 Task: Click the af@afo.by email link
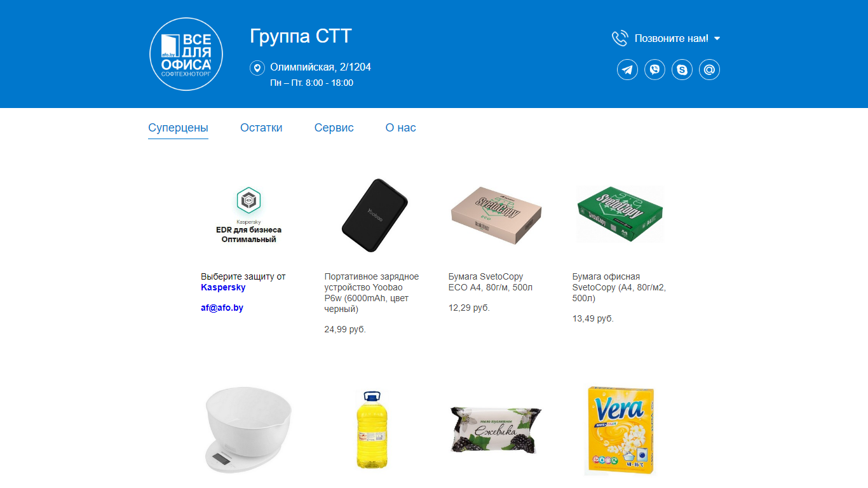[222, 308]
